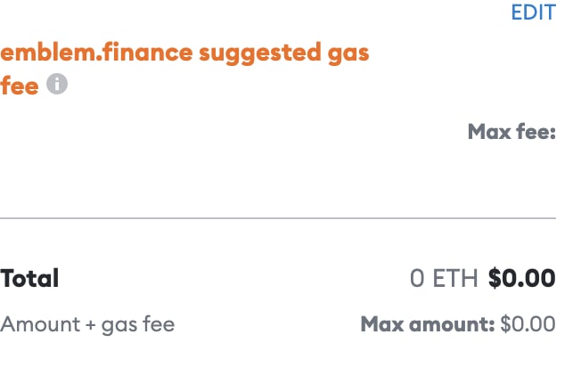Click the emblem.finance site name in heading
The height and width of the screenshot is (392, 581).
click(x=96, y=52)
